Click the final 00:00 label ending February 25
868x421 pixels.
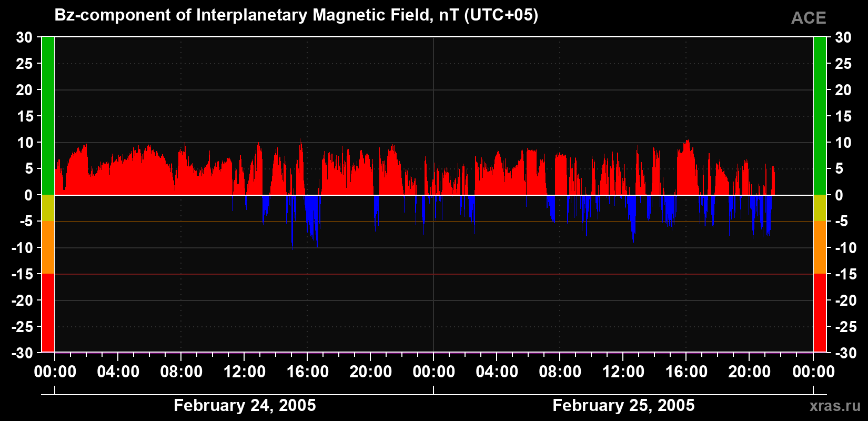(x=814, y=372)
